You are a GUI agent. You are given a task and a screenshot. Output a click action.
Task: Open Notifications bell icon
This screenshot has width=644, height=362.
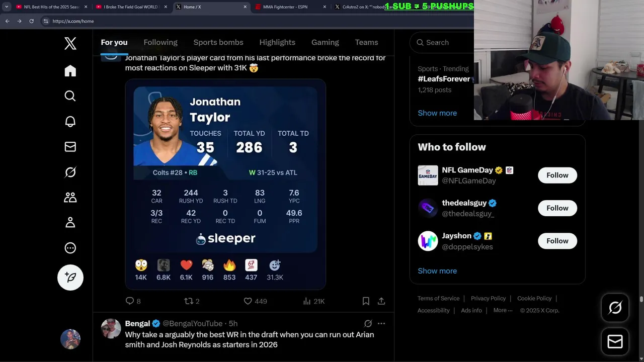tap(70, 121)
